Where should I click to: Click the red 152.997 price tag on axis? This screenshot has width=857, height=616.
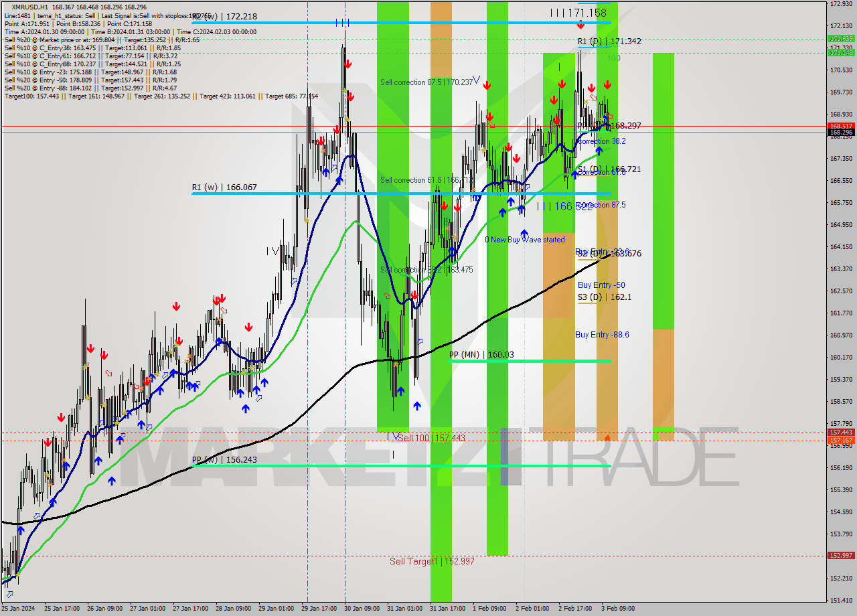pyautogui.click(x=841, y=556)
